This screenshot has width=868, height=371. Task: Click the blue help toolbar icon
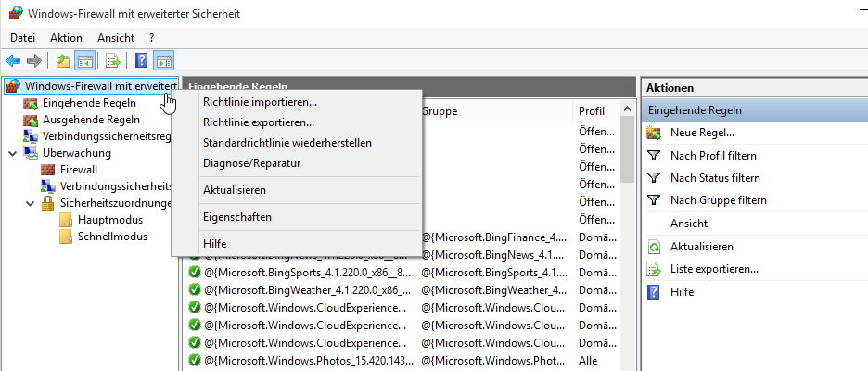click(x=142, y=61)
